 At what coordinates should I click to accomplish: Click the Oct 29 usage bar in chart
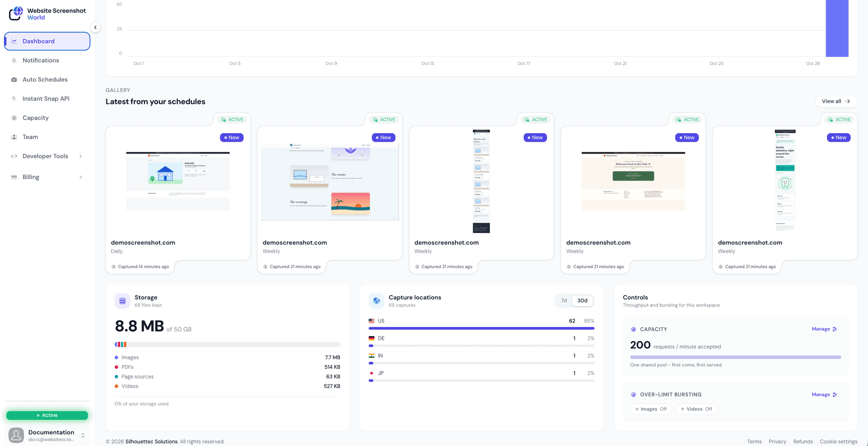point(837,28)
